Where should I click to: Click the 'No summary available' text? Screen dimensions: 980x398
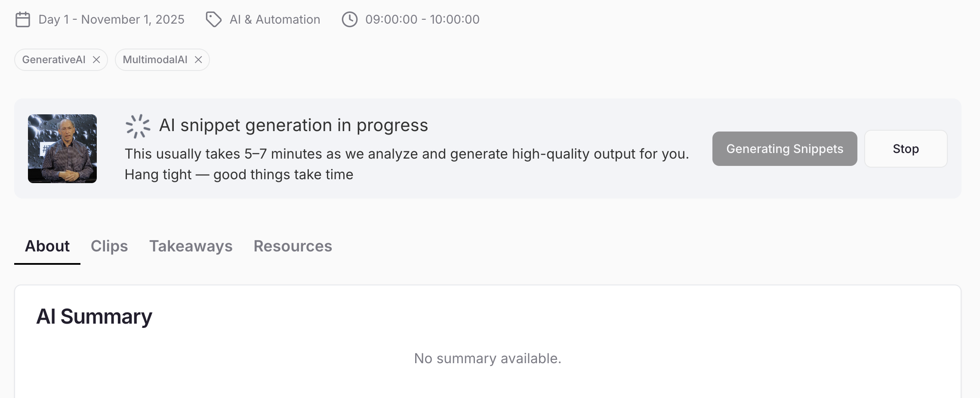pos(487,358)
